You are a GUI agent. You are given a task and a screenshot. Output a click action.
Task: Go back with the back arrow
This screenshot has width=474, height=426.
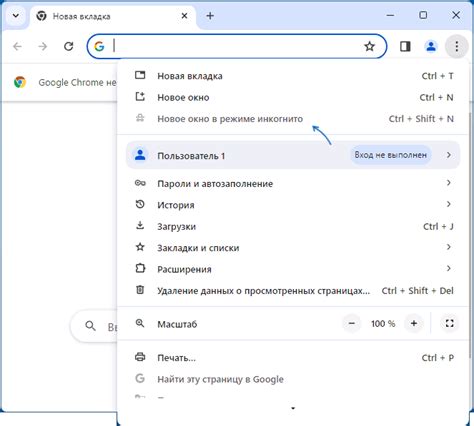tap(17, 46)
